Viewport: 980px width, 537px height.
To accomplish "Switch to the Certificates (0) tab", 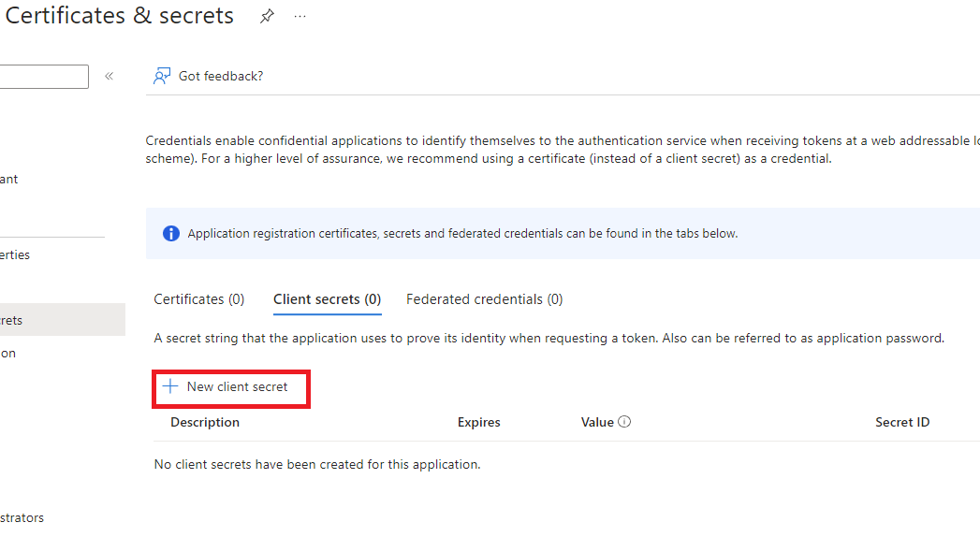I will click(198, 299).
